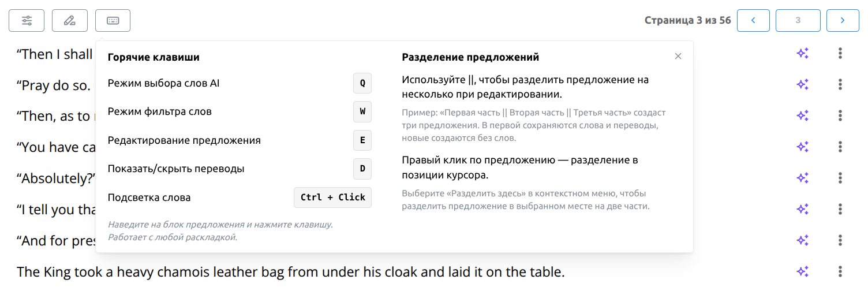Open the three-dot menu for "Then I shall" sentence
868x287 pixels.
(x=840, y=54)
